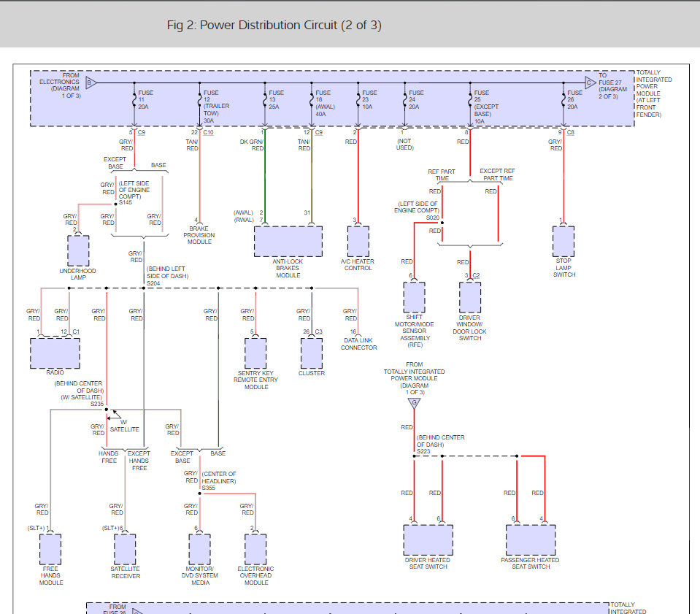Click the '(BEHIND LEFT SIDE OF DASH)' note

click(x=167, y=272)
